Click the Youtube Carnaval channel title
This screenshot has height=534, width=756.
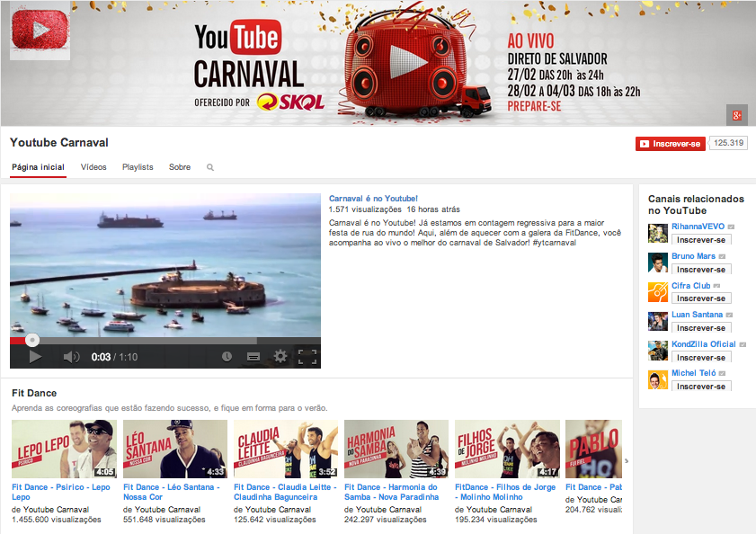(x=58, y=143)
